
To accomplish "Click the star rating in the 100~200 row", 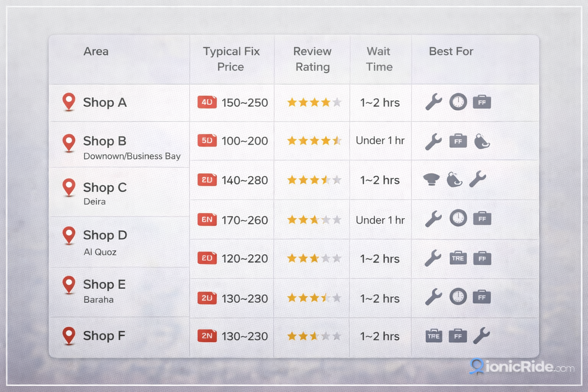I will (x=314, y=141).
